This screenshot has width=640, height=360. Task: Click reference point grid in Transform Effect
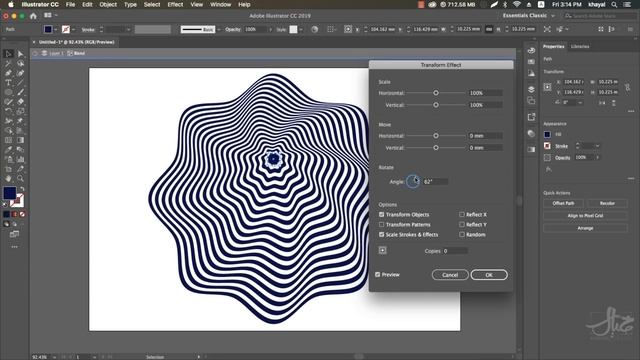tap(382, 251)
